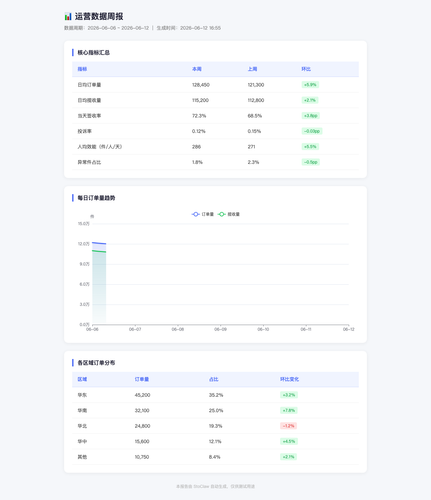Select the 24,800 order count cell

pyautogui.click(x=142, y=426)
